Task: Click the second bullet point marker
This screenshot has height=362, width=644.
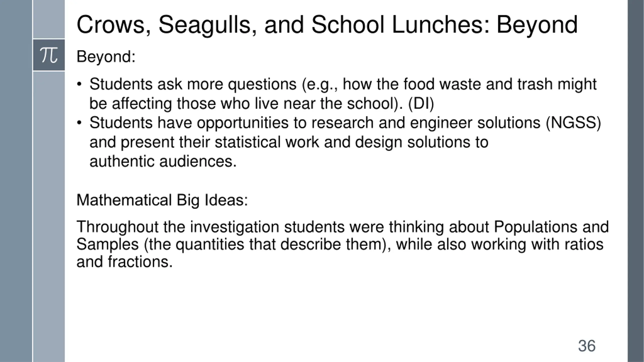Action: click(x=79, y=123)
